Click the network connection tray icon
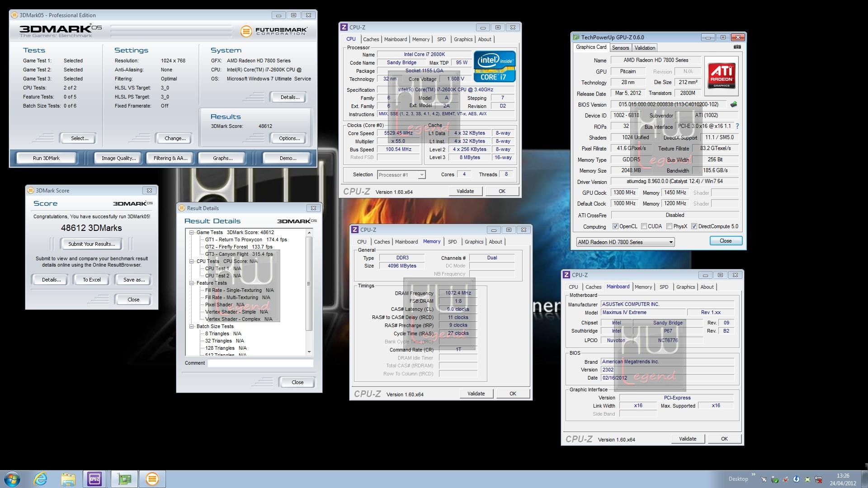The width and height of the screenshot is (868, 488). (818, 479)
